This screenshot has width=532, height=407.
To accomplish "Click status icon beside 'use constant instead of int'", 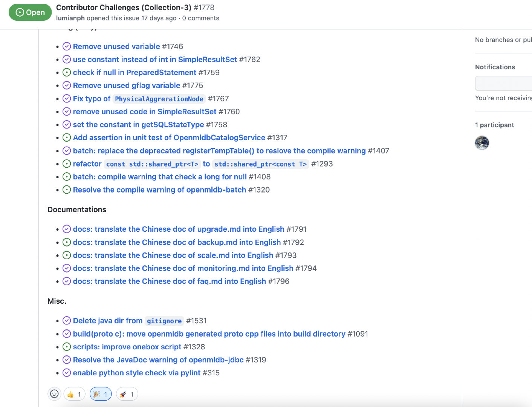I will (67, 60).
